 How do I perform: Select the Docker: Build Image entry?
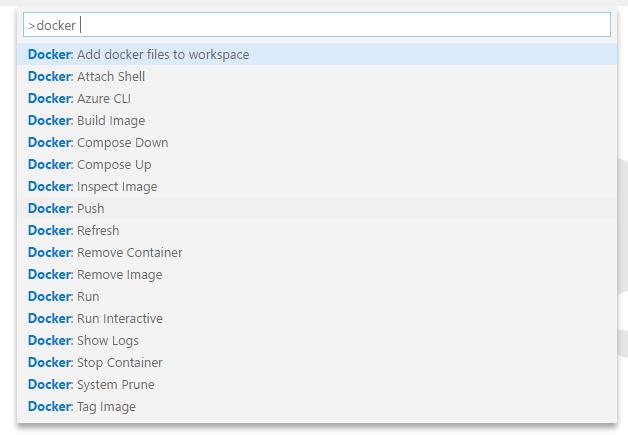tap(317, 120)
